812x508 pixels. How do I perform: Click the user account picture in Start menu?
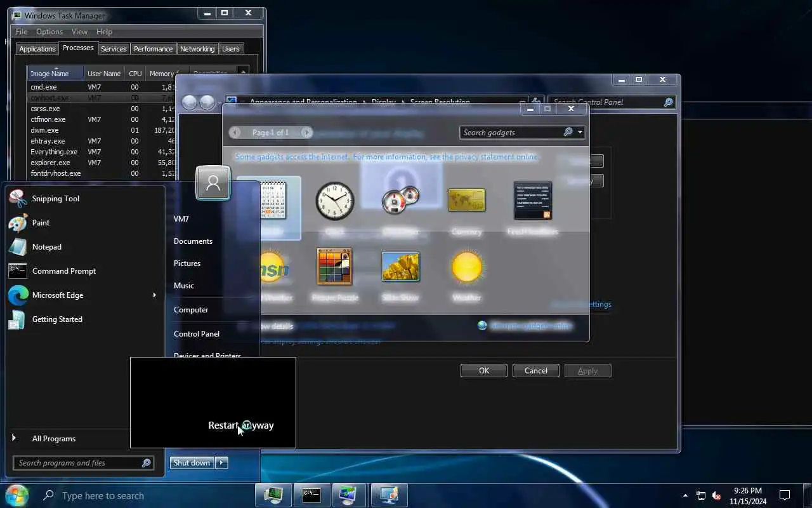[x=213, y=184]
